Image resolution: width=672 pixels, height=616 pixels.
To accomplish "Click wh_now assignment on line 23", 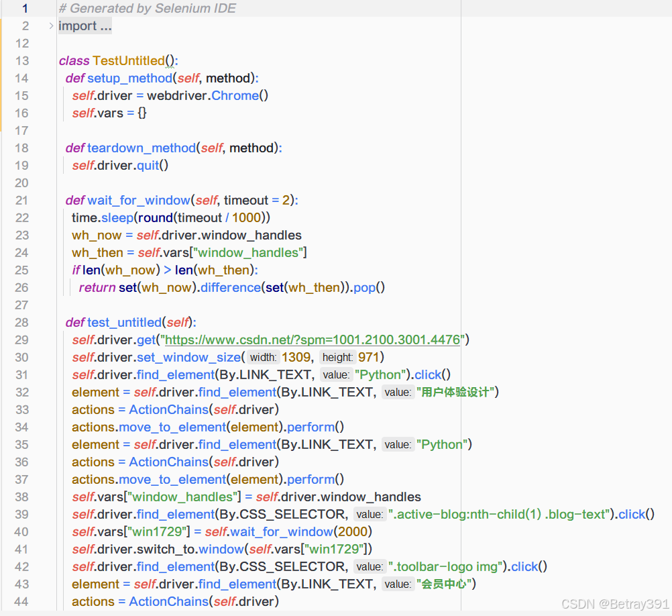I will pos(186,236).
